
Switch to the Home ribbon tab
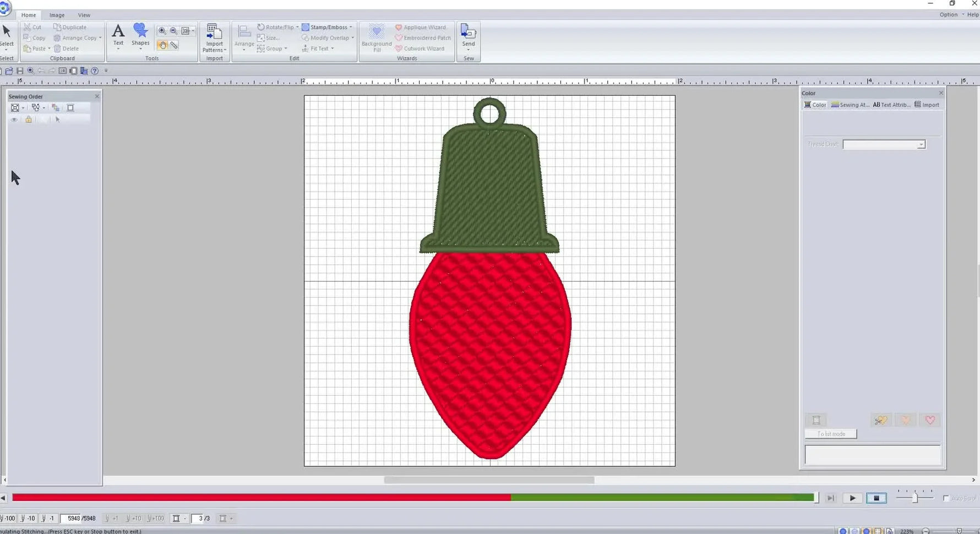tap(29, 15)
